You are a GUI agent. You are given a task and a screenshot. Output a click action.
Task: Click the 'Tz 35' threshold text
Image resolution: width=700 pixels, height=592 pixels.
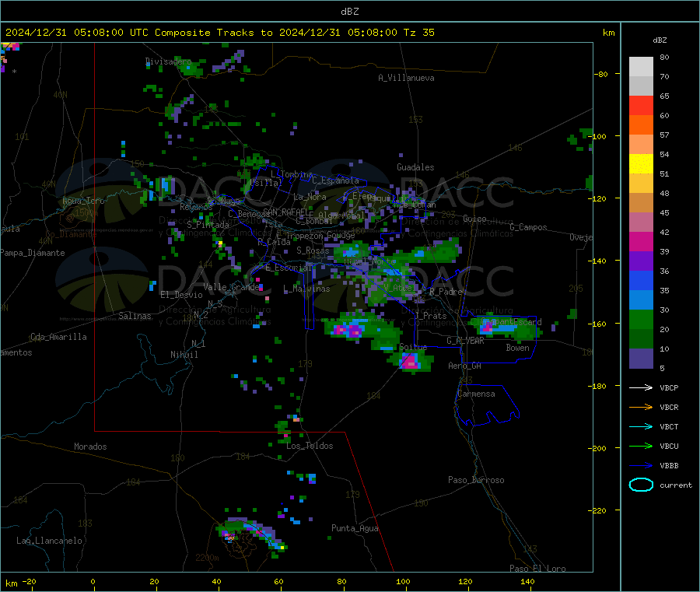click(418, 33)
